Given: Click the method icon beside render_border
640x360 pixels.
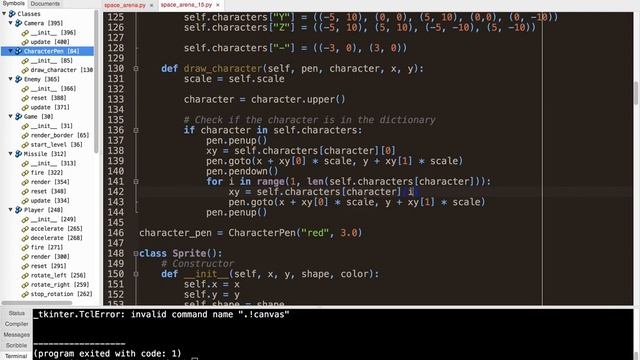Looking at the screenshot, I should [25, 135].
